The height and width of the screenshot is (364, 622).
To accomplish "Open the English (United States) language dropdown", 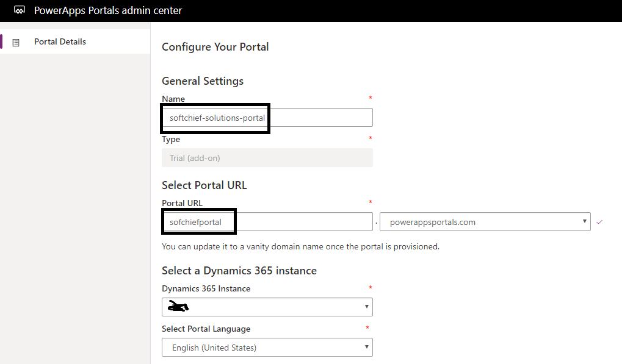I will click(267, 348).
